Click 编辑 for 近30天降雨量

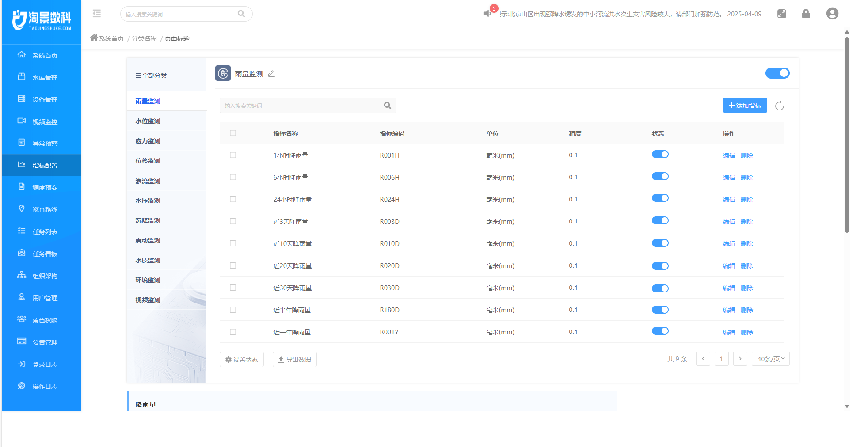pos(729,288)
